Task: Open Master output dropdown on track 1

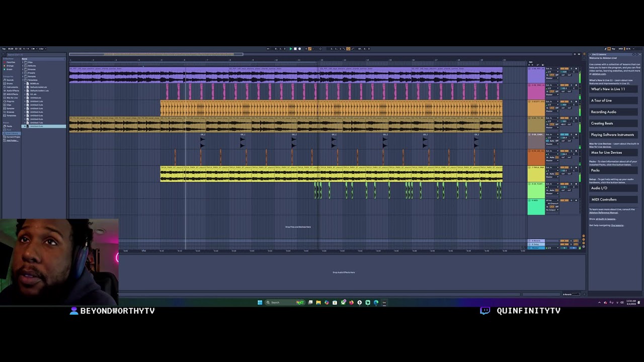Action: [x=552, y=78]
